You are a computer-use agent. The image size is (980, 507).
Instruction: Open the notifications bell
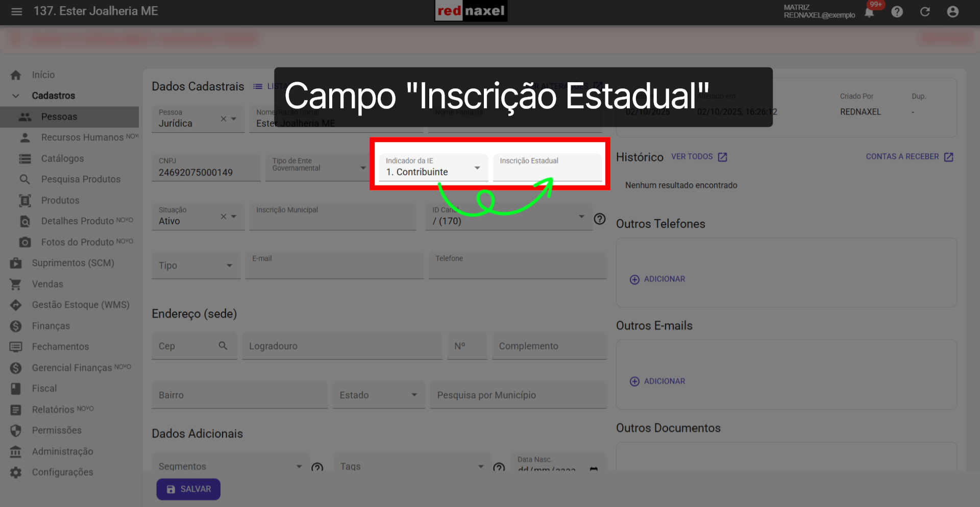point(869,12)
